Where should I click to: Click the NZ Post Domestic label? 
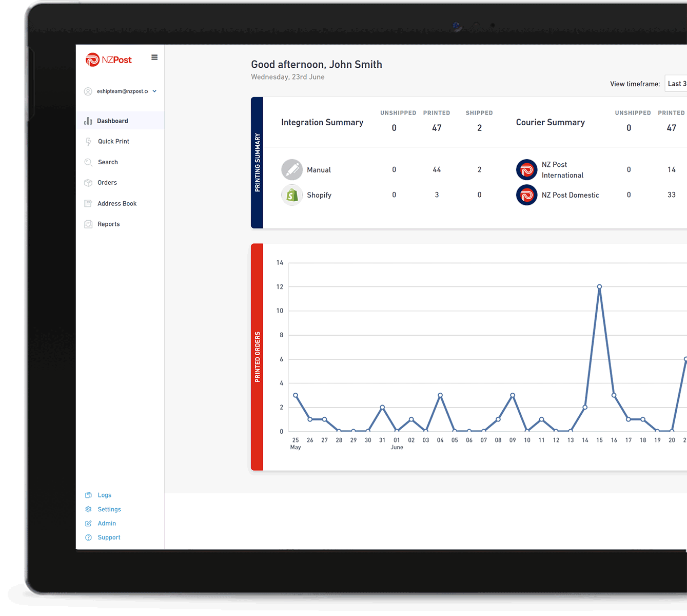570,195
